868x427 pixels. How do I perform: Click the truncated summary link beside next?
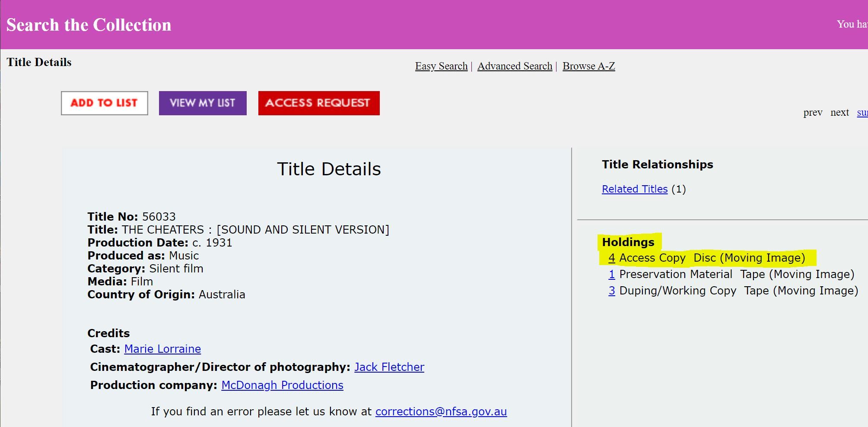tap(862, 112)
